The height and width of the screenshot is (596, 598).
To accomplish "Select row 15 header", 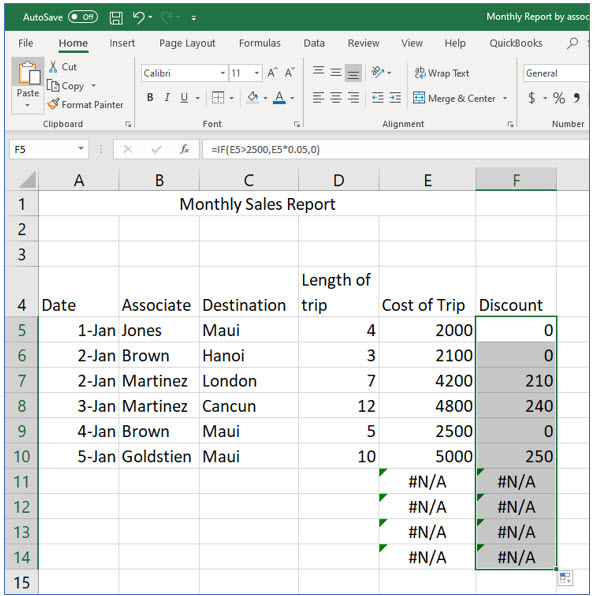I will pyautogui.click(x=22, y=582).
